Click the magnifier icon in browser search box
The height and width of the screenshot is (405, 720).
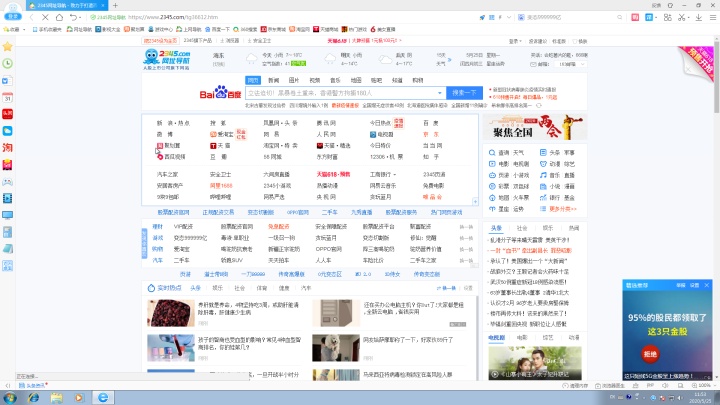(619, 17)
